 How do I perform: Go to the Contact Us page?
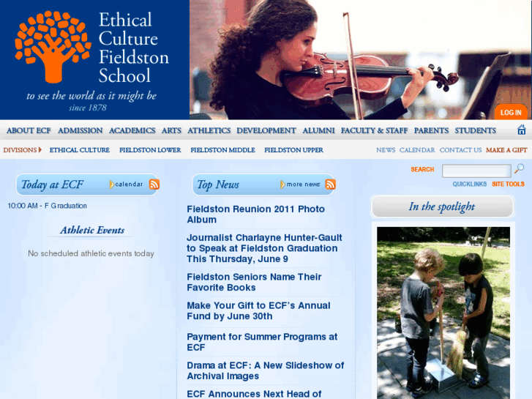[460, 150]
